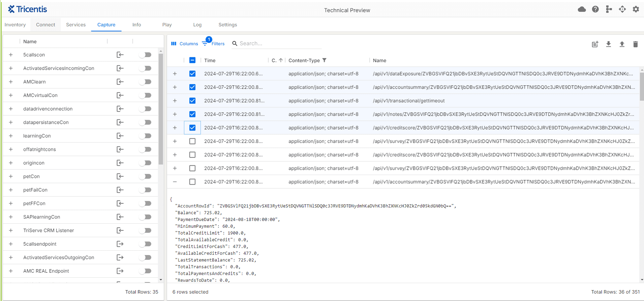Image resolution: width=644 pixels, height=301 pixels.
Task: Uncheck the dataExposure message row checkbox
Action: 192,74
